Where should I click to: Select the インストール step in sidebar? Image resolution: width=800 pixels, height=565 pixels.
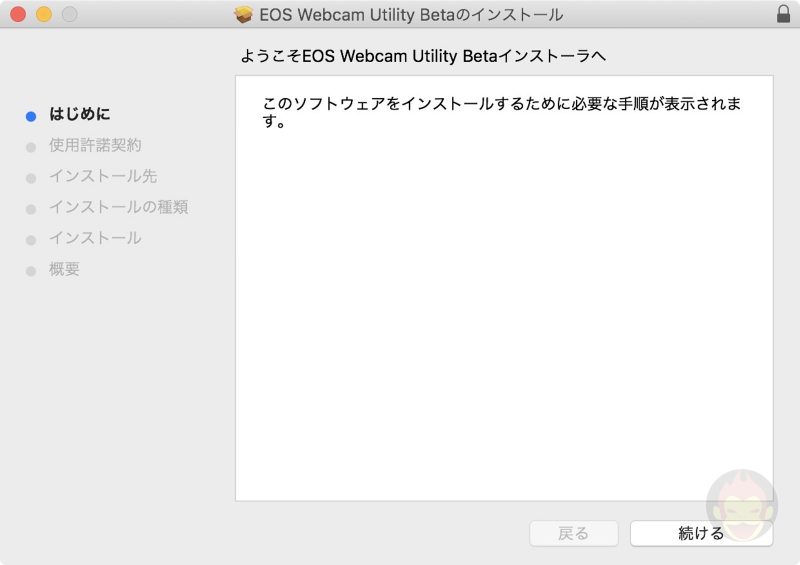point(95,238)
